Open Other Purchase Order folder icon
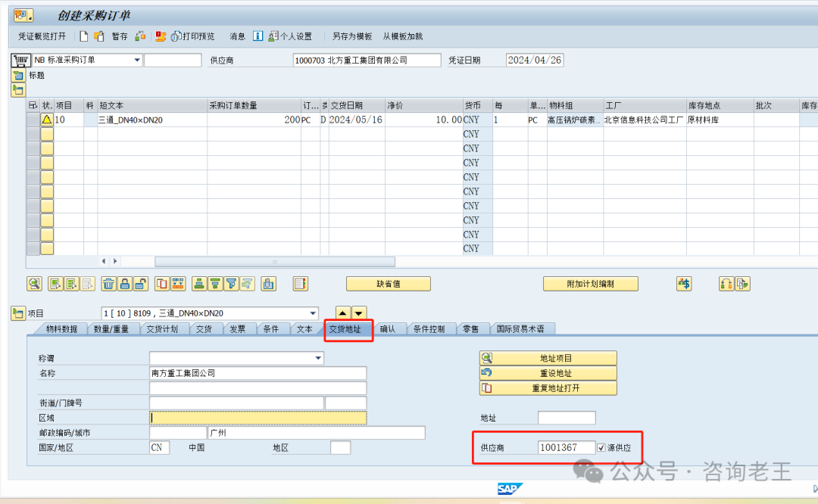 [x=99, y=36]
